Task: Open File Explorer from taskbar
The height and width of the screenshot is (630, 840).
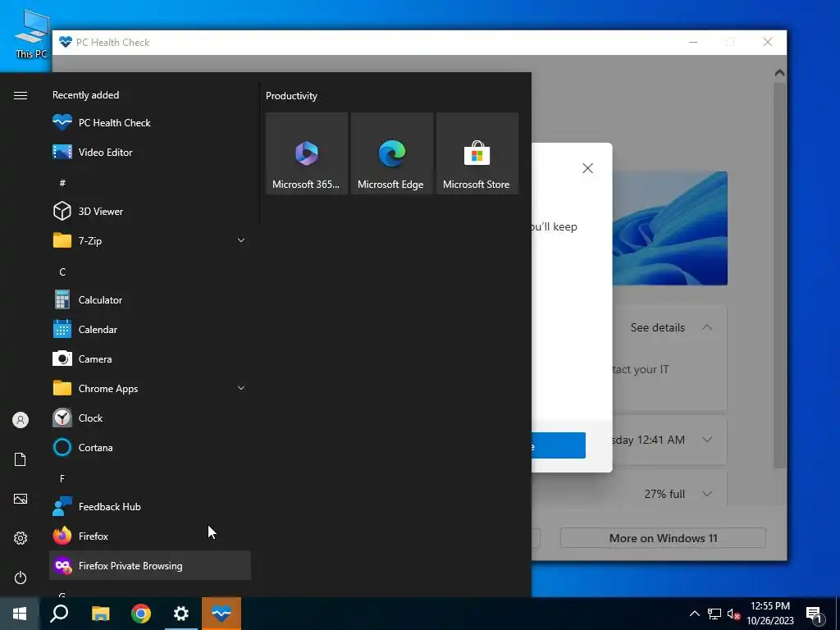Action: coord(100,614)
